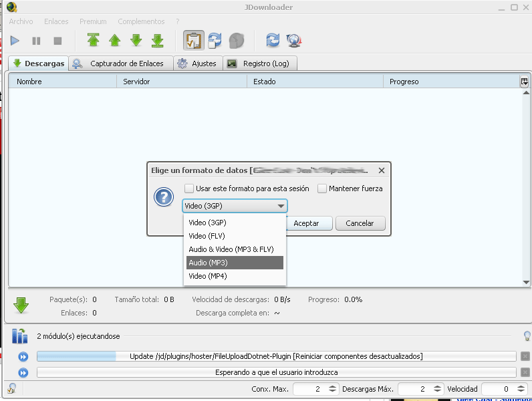The height and width of the screenshot is (401, 532).
Task: Open the Enlaces menu
Action: pos(56,21)
